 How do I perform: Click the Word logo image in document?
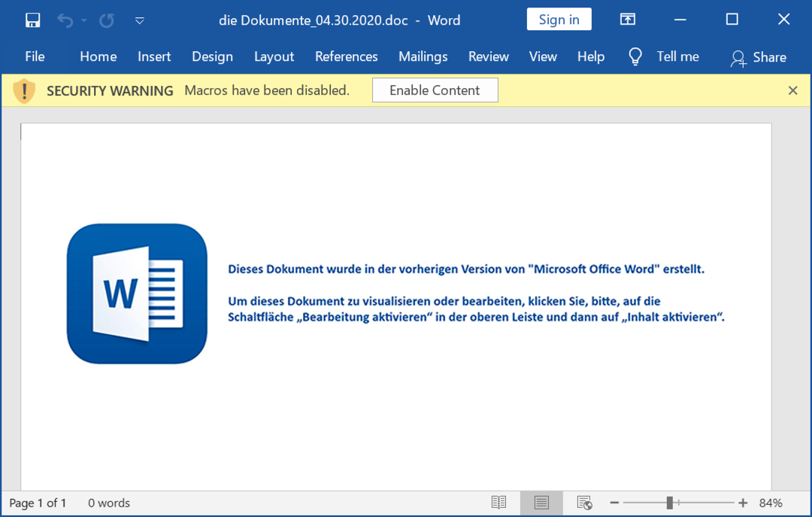tap(138, 293)
